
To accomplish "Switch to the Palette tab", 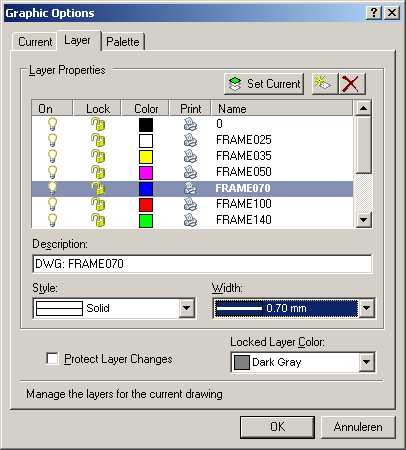I will tap(123, 42).
